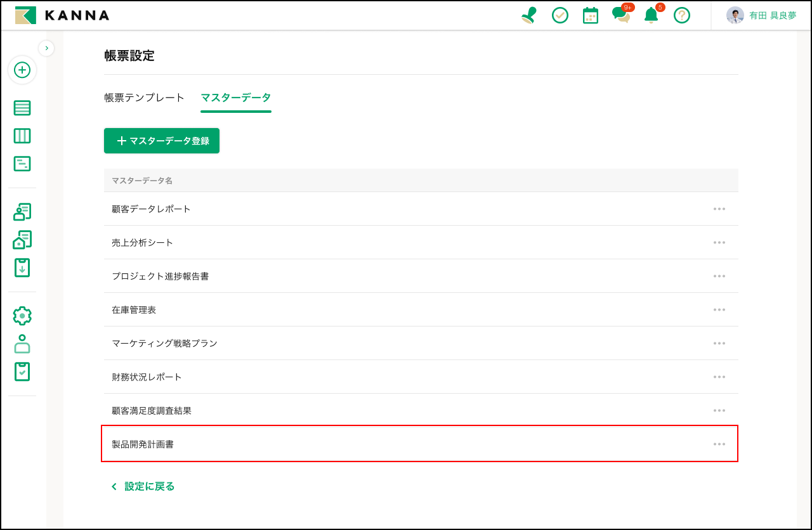This screenshot has width=812, height=530.
Task: Expand the sidebar with the chevron arrow
Action: point(46,48)
